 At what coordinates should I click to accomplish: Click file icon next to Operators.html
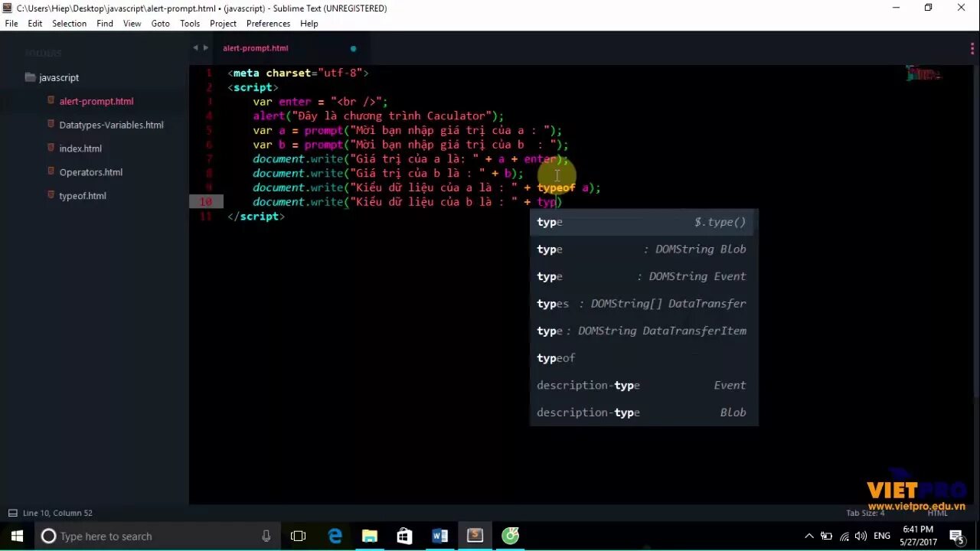click(x=51, y=171)
